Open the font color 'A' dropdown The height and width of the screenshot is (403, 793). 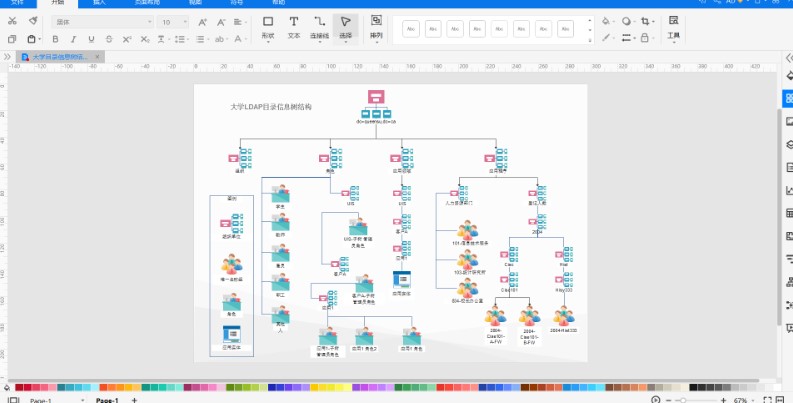[239, 39]
